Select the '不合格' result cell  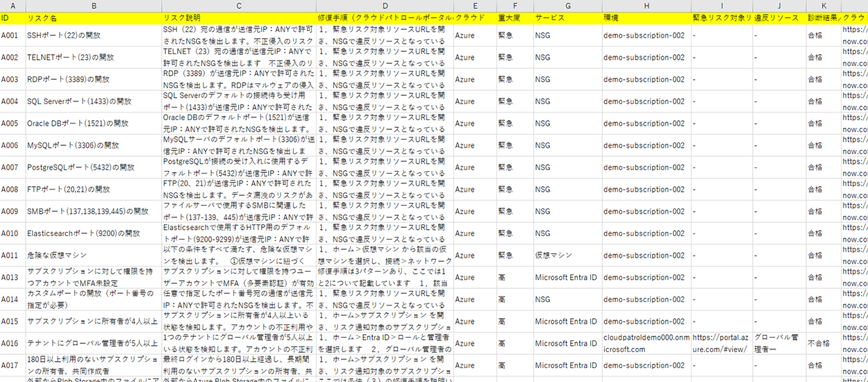tap(824, 344)
